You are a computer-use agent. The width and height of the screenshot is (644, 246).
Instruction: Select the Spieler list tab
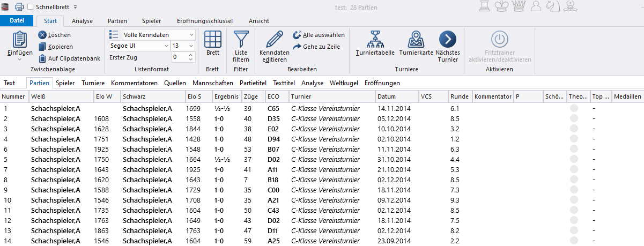65,83
